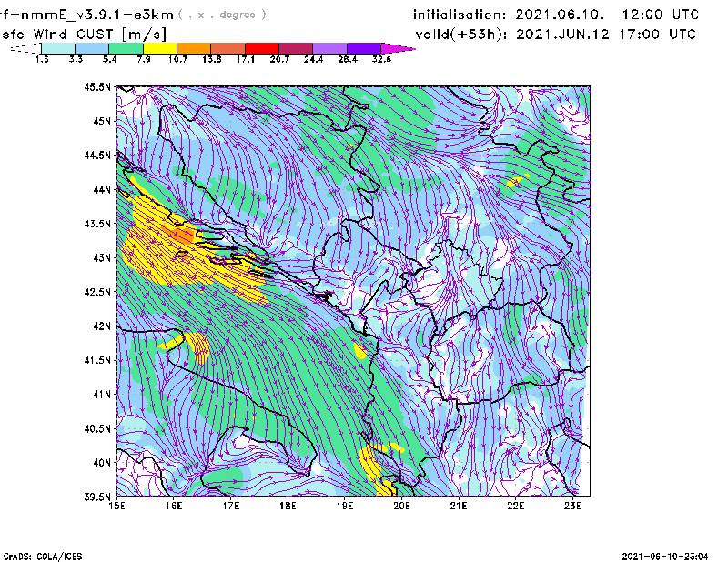Image resolution: width=728 pixels, height=562 pixels.
Task: Select the light blue legend swatch
Action: click(92, 48)
